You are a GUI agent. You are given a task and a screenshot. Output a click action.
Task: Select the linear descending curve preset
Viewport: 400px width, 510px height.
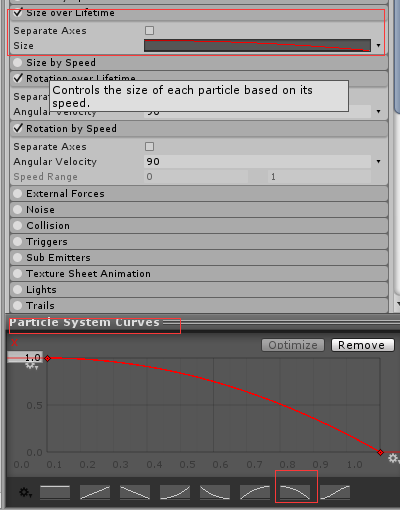click(x=135, y=492)
